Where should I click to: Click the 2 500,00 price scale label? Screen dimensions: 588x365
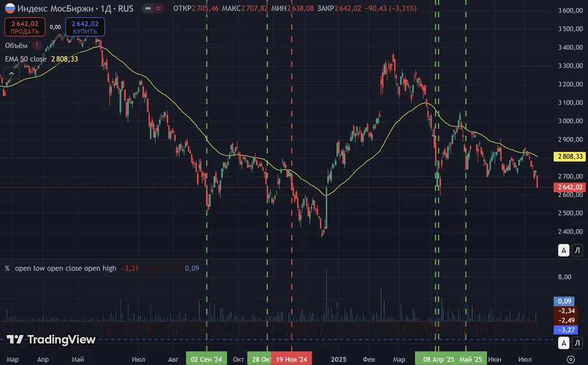coord(570,213)
